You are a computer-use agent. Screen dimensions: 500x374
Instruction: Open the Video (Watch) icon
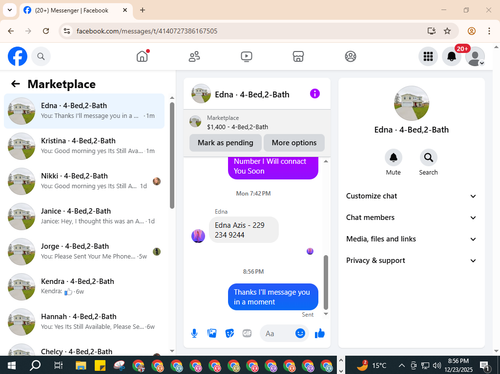click(x=246, y=56)
